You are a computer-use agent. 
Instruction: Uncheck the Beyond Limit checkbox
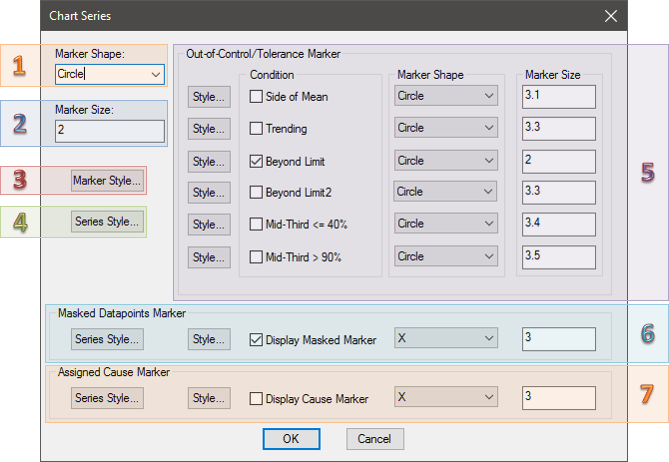pyautogui.click(x=256, y=161)
